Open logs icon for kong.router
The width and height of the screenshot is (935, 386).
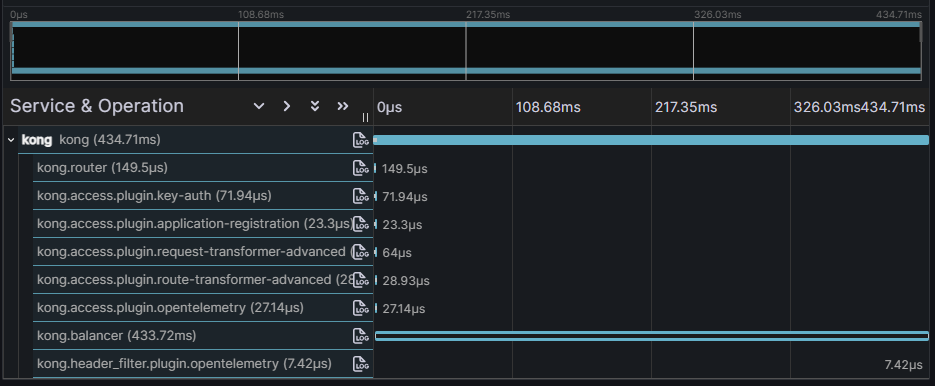[x=360, y=168]
